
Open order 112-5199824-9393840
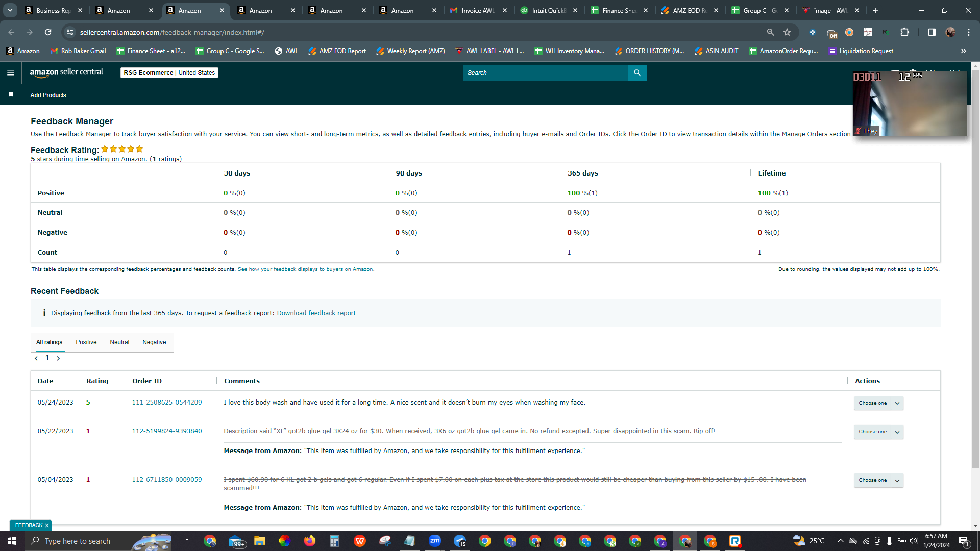pyautogui.click(x=167, y=431)
